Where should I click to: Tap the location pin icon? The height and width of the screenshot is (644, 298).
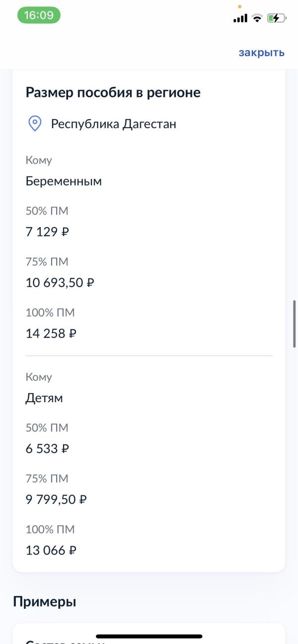coord(34,124)
